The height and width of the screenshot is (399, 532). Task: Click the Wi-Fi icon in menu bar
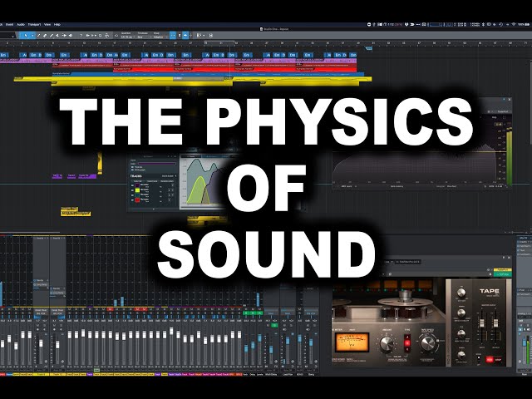514,24
